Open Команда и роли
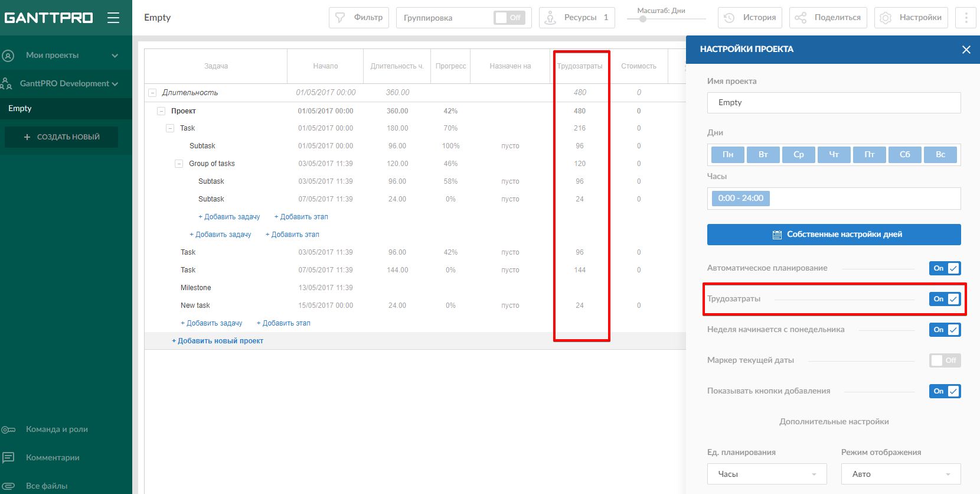The image size is (980, 494). 57,430
